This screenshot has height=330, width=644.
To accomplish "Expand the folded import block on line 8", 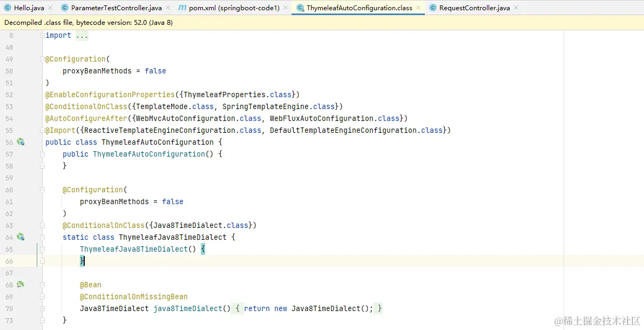I will (x=42, y=35).
